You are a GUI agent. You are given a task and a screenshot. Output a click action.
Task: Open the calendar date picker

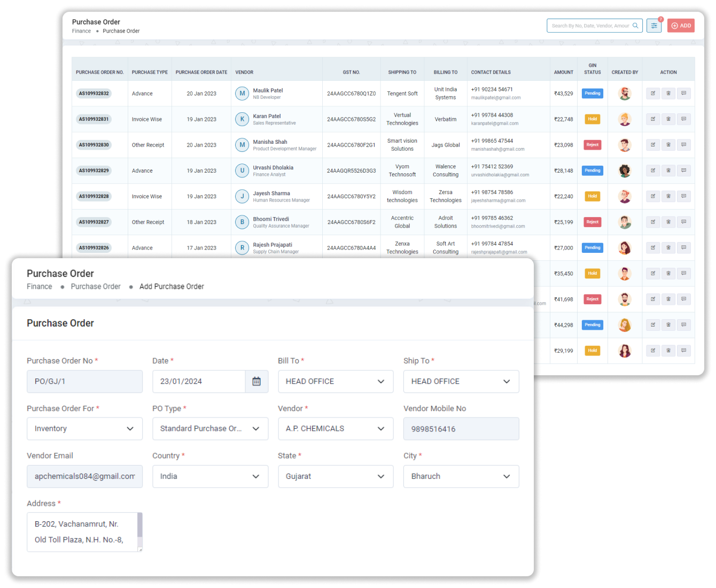256,382
